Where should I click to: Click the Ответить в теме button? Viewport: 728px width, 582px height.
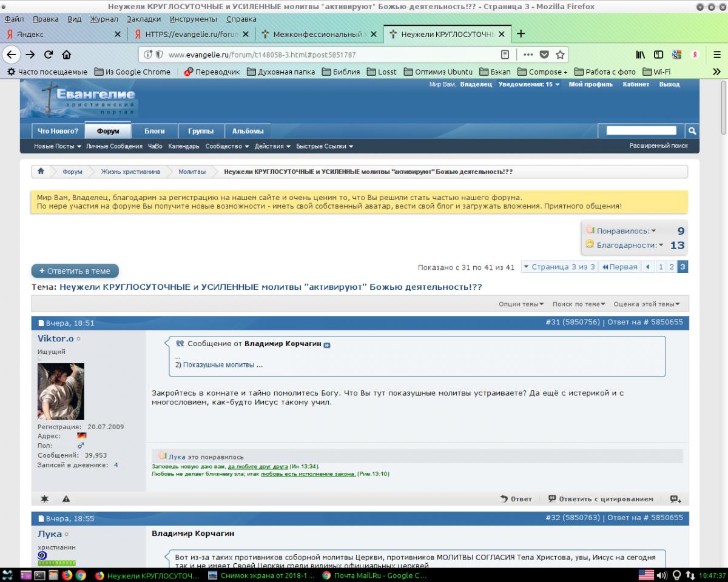click(75, 271)
